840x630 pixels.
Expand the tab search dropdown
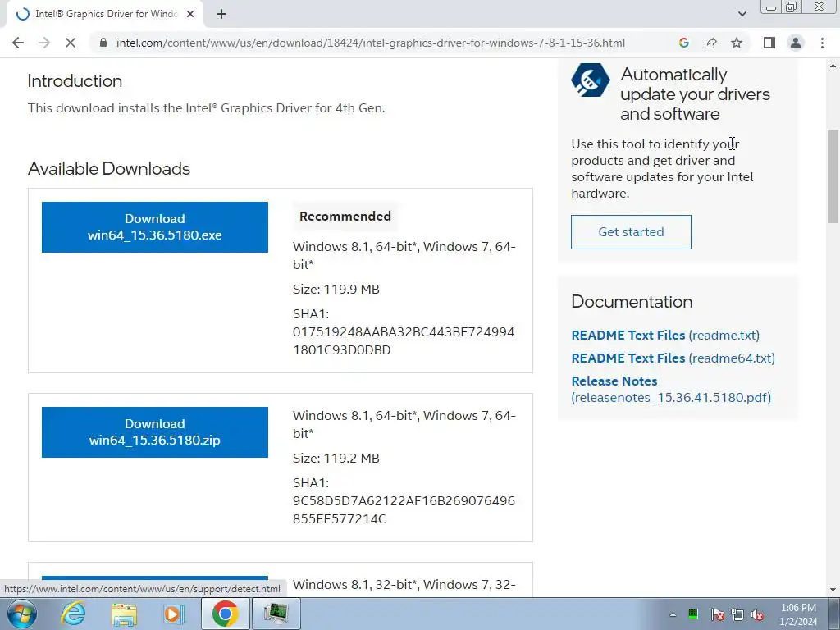click(x=742, y=15)
